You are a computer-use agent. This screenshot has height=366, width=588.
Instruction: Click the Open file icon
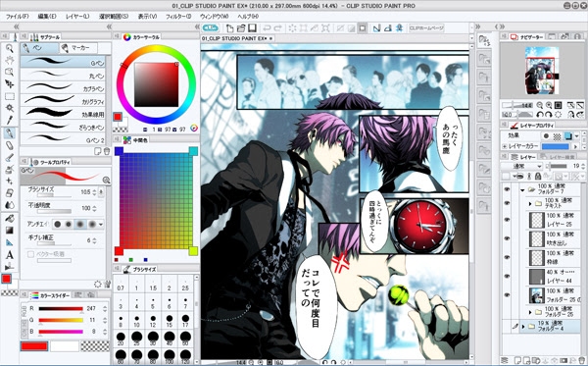tap(241, 28)
